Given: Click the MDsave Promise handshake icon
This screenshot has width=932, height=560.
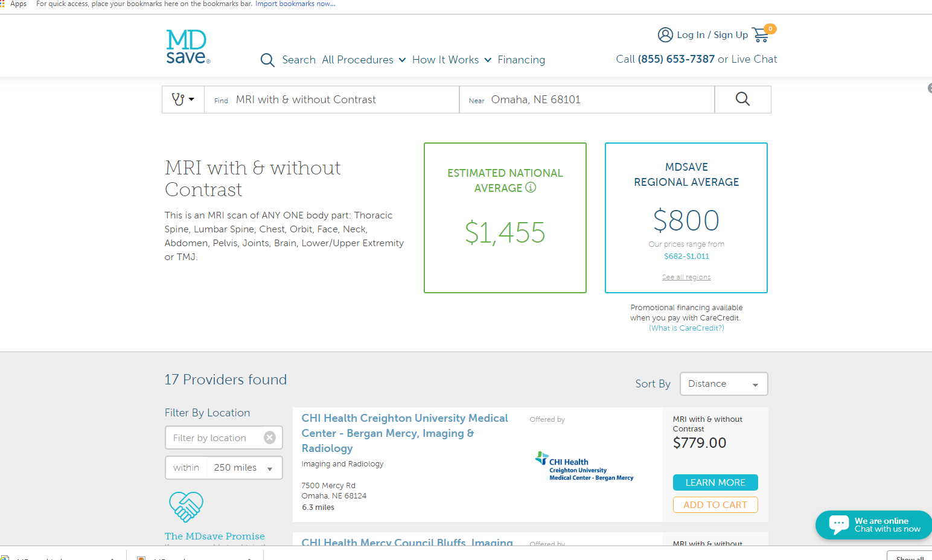Looking at the screenshot, I should tap(186, 506).
